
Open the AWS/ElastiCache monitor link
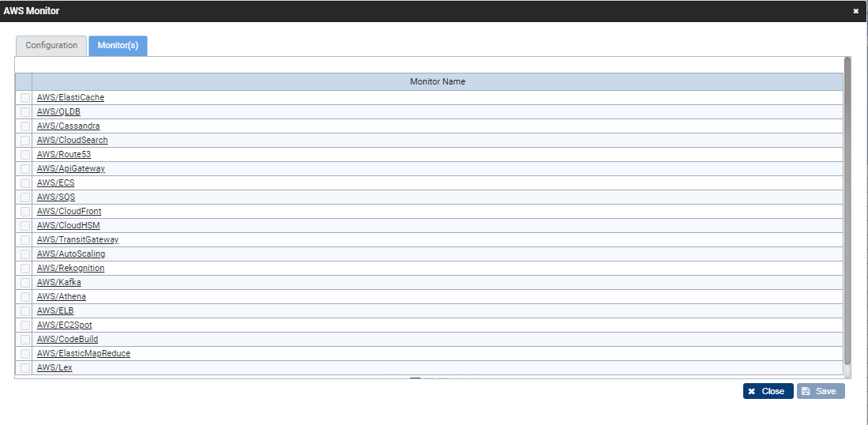[70, 97]
